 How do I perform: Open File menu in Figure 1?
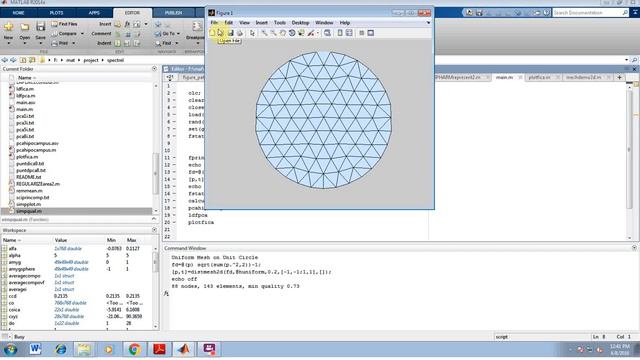pyautogui.click(x=214, y=23)
